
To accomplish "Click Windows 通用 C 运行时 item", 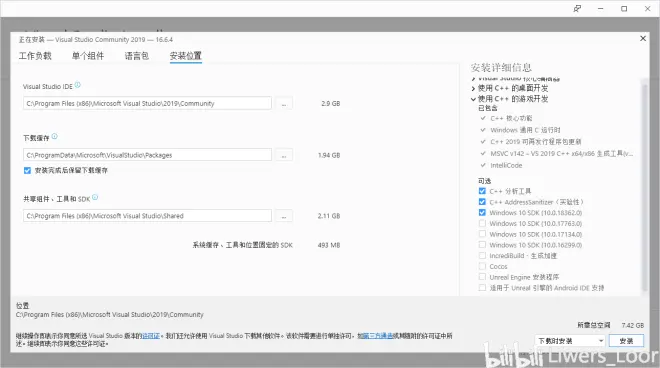I will coord(525,130).
